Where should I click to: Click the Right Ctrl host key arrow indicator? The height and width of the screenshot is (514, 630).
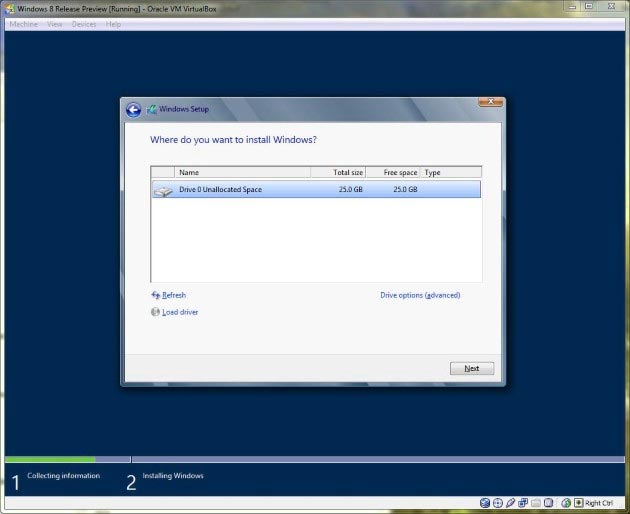578,503
